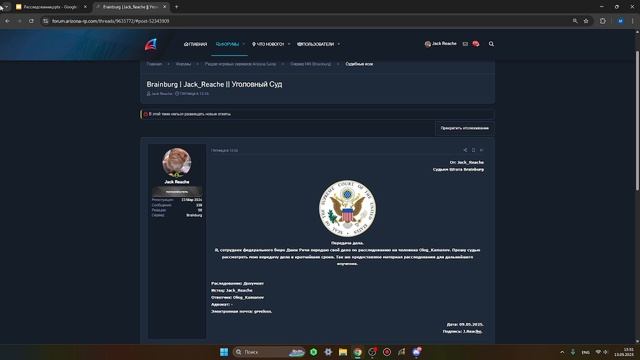This screenshot has width=640, height=360.
Task: Reload the current page
Action: tap(31, 21)
